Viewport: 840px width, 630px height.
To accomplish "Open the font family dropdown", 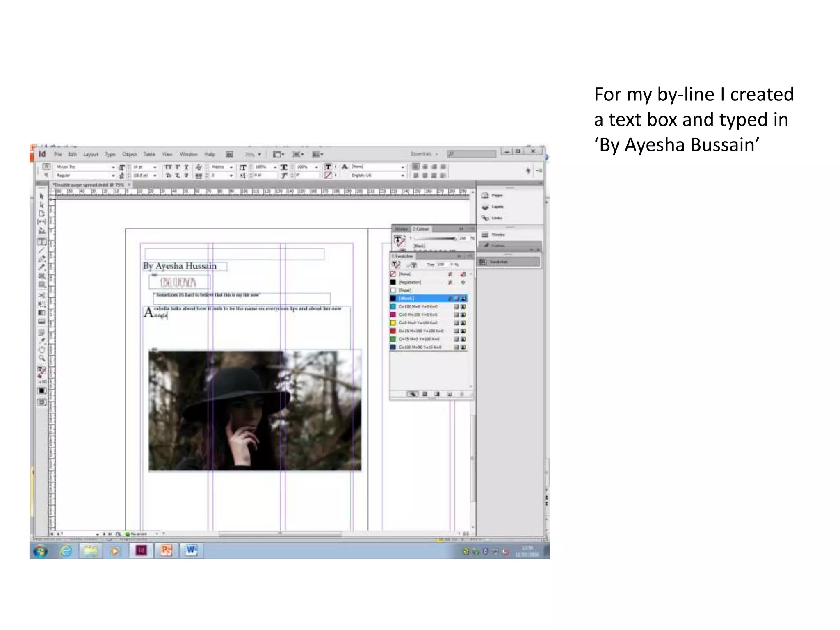I will [x=113, y=167].
